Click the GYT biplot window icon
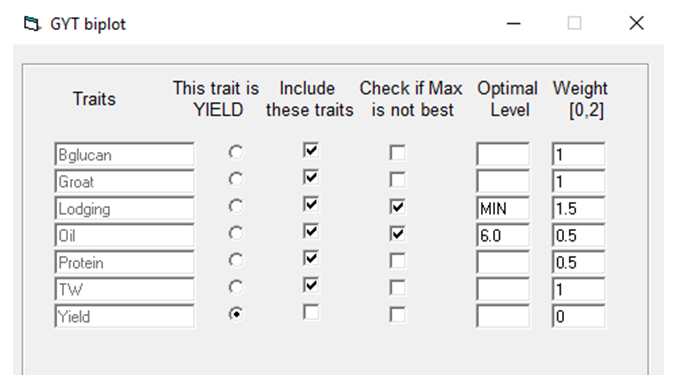This screenshot has height=389, width=681. tap(32, 24)
